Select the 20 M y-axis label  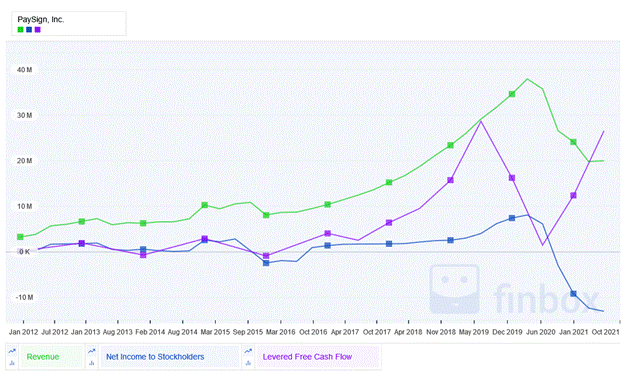click(x=25, y=161)
